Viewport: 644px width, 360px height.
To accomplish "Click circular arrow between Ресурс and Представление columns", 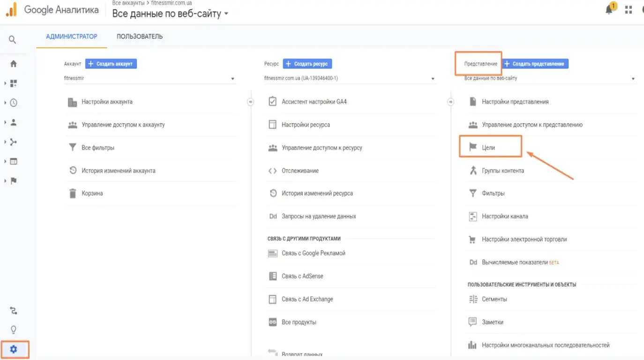I will pyautogui.click(x=450, y=101).
